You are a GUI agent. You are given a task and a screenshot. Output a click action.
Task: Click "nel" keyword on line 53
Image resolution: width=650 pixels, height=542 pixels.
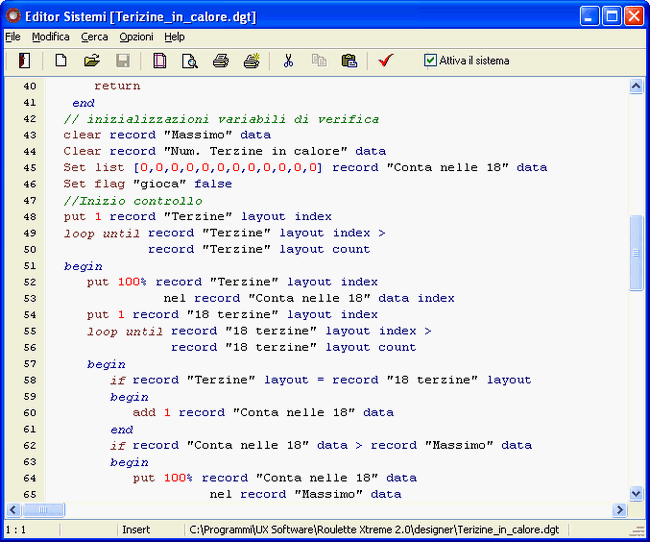175,298
